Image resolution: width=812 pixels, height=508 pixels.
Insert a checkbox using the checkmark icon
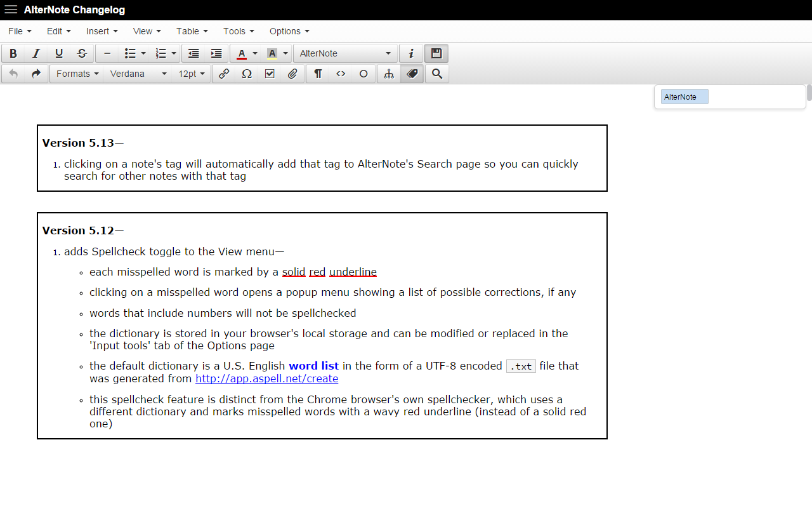pos(270,74)
